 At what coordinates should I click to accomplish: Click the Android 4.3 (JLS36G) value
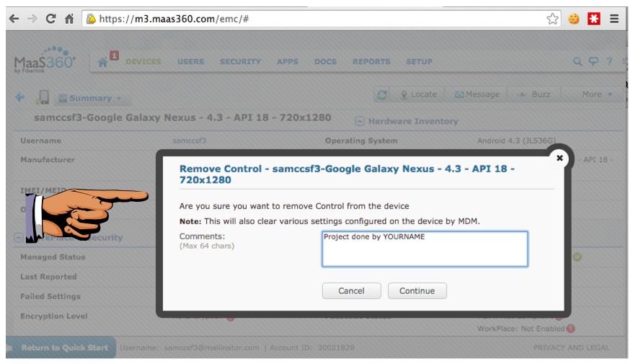516,141
